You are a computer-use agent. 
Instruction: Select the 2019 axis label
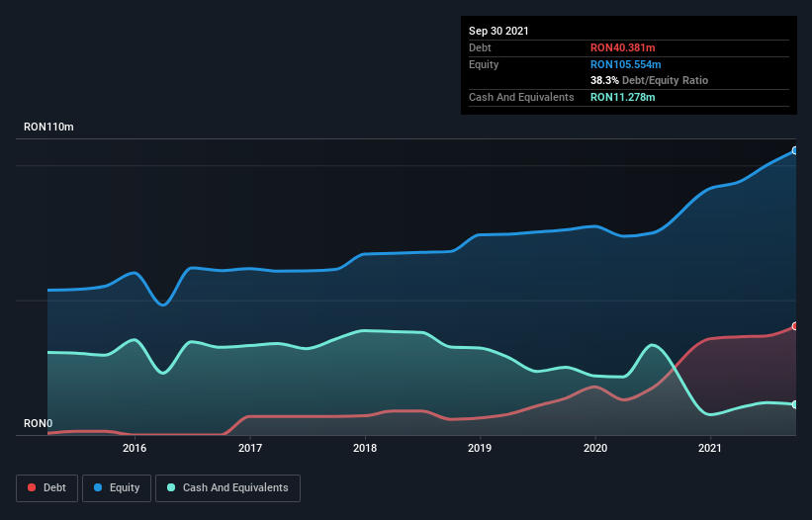[x=480, y=448]
